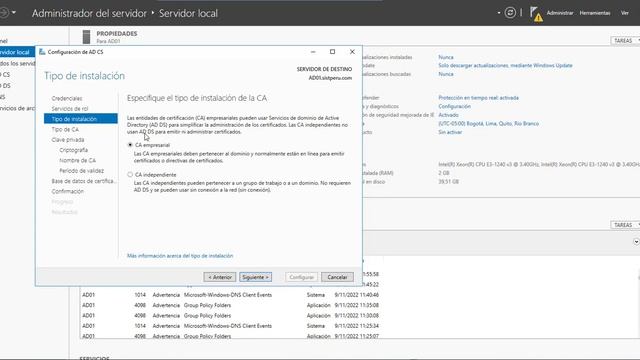The height and width of the screenshot is (360, 640).
Task: Open Más información acerca del tipo de instalación link
Action: pyautogui.click(x=180, y=256)
